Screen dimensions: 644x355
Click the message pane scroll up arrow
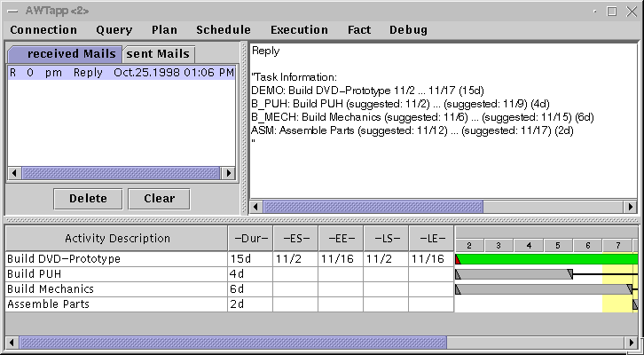pos(631,50)
